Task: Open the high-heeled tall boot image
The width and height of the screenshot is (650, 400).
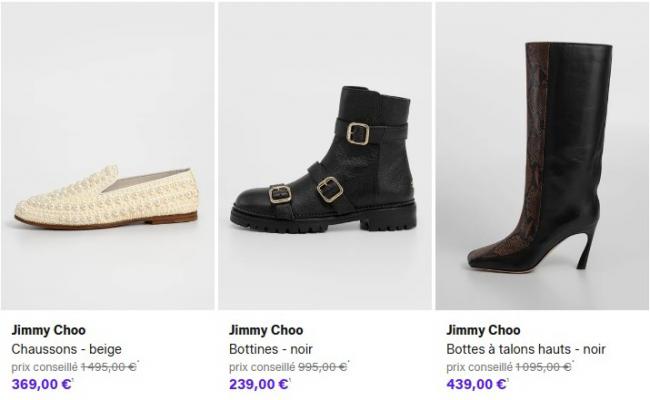Action: [540, 160]
